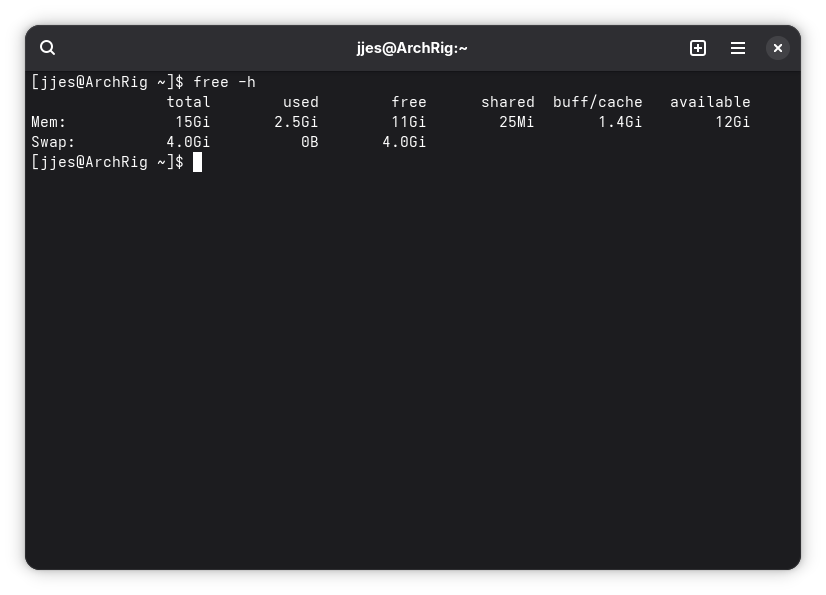
Task: Close the terminal window
Action: [x=778, y=48]
